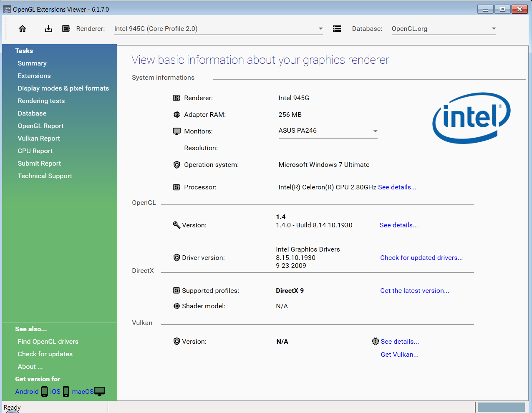The width and height of the screenshot is (532, 413).
Task: Open the Database dropdown arrow
Action: click(x=494, y=29)
